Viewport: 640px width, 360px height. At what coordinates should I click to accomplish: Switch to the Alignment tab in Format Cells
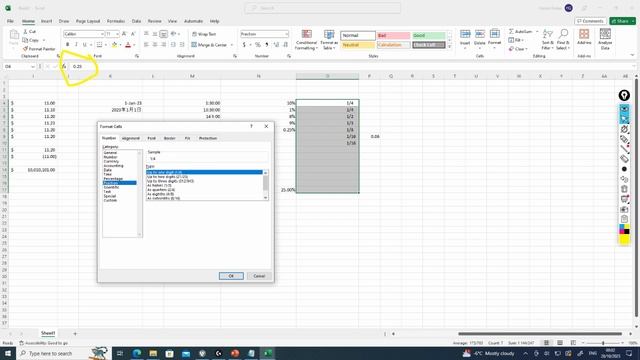[131, 138]
